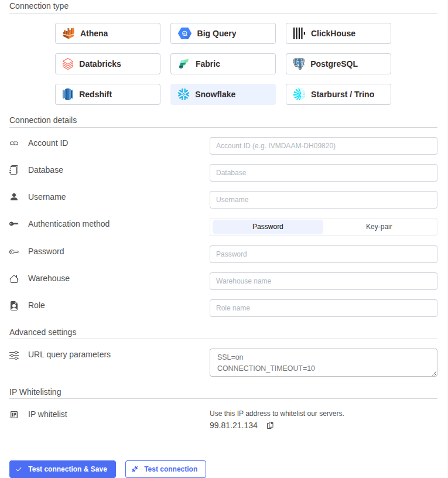Image resolution: width=448 pixels, height=478 pixels.
Task: Select Starburst / Trino connection
Action: tap(338, 94)
